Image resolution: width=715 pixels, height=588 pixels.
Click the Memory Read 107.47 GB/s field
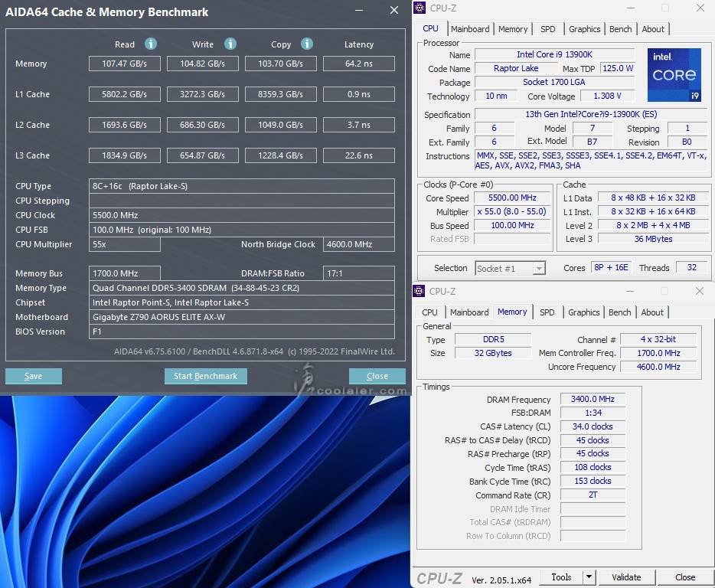click(x=124, y=64)
